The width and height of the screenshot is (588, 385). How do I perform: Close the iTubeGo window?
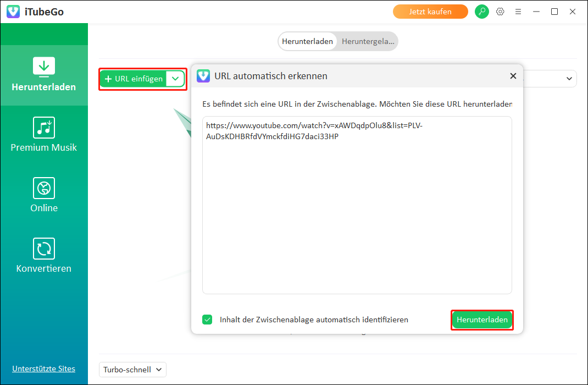click(x=573, y=12)
